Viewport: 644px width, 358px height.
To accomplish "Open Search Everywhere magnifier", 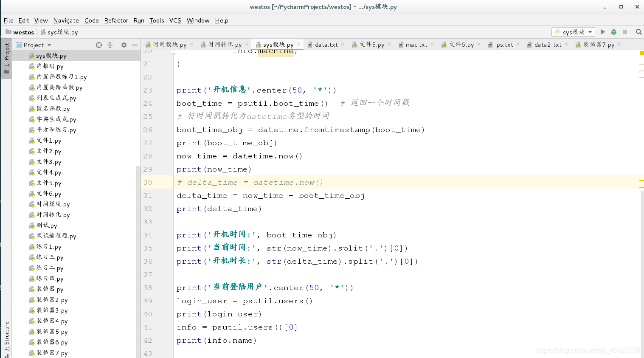I will [x=638, y=32].
